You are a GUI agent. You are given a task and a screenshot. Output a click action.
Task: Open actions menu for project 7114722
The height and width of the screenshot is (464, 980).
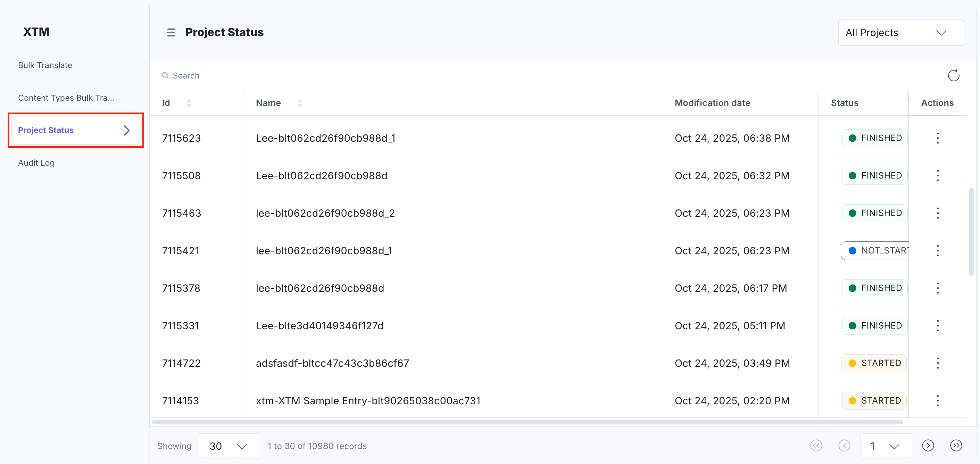tap(938, 363)
